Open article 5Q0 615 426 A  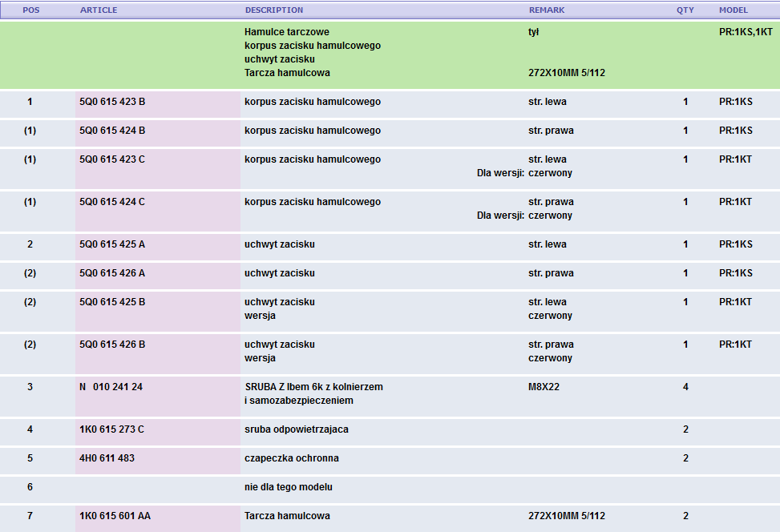(112, 273)
